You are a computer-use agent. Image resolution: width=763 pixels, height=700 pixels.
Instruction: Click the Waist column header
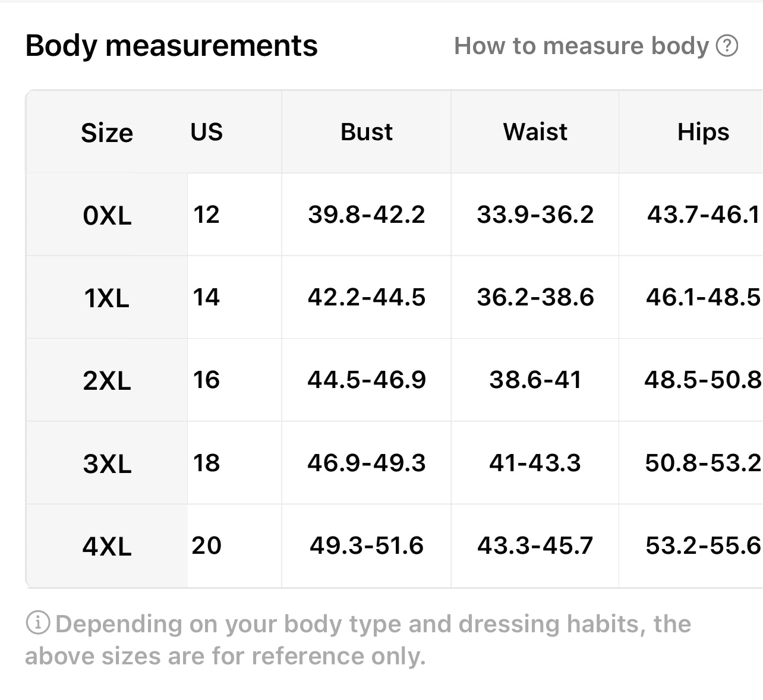535,132
